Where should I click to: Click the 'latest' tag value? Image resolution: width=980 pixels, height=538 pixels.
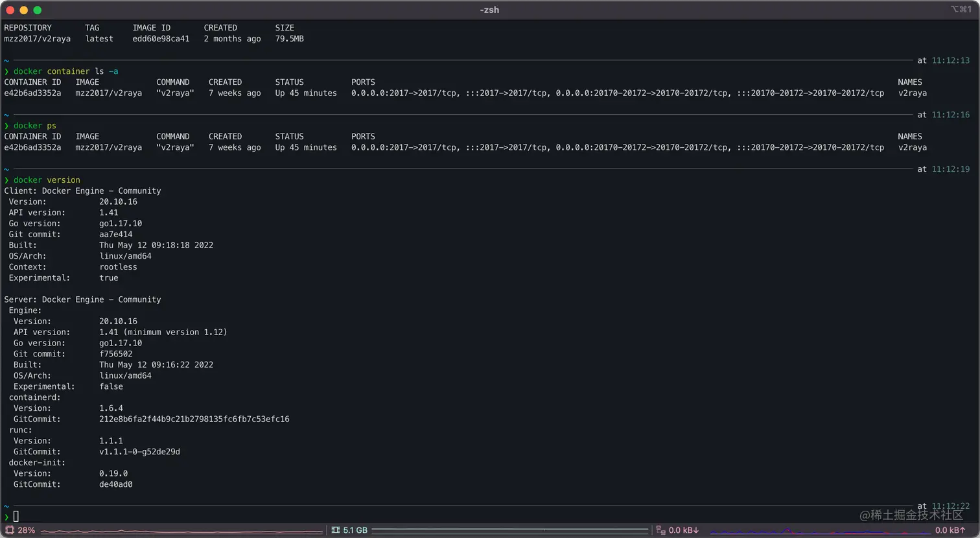pyautogui.click(x=99, y=39)
